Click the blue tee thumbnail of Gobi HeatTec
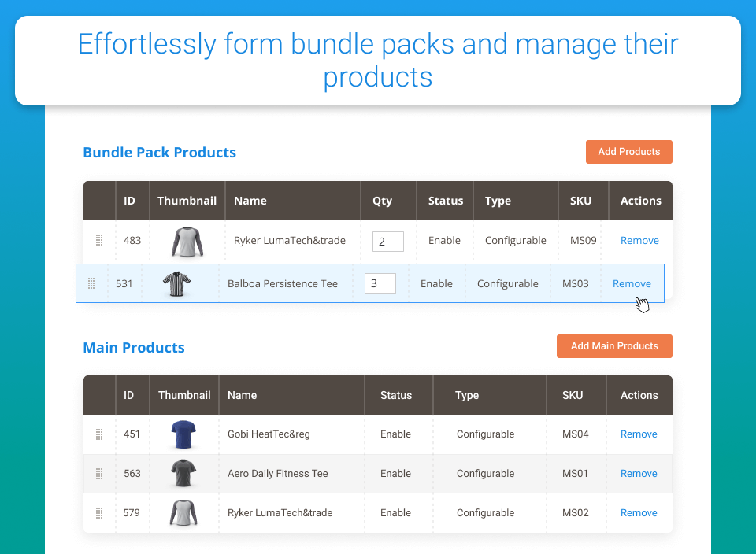Viewport: 756px width, 554px height. point(183,434)
